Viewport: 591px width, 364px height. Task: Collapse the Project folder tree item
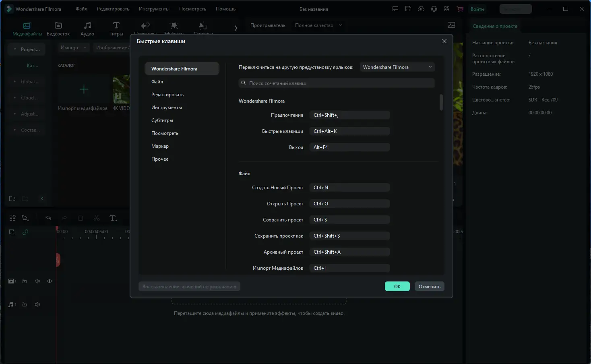click(x=15, y=50)
